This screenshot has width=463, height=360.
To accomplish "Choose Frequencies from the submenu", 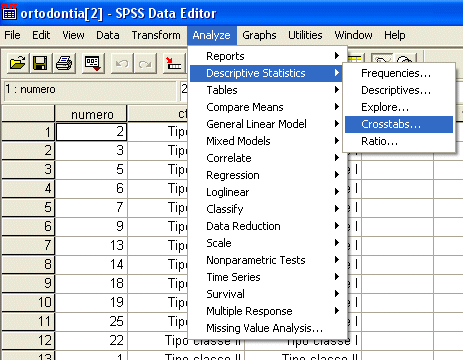I will 399,73.
